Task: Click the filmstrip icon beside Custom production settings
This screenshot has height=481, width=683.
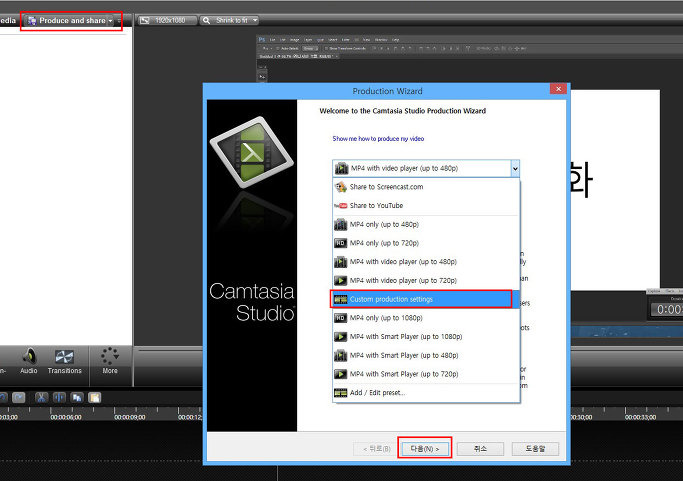Action: [x=340, y=299]
